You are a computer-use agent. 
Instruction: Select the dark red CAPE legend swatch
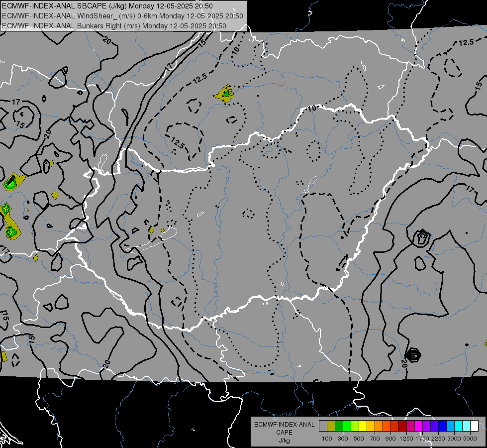coord(402,426)
